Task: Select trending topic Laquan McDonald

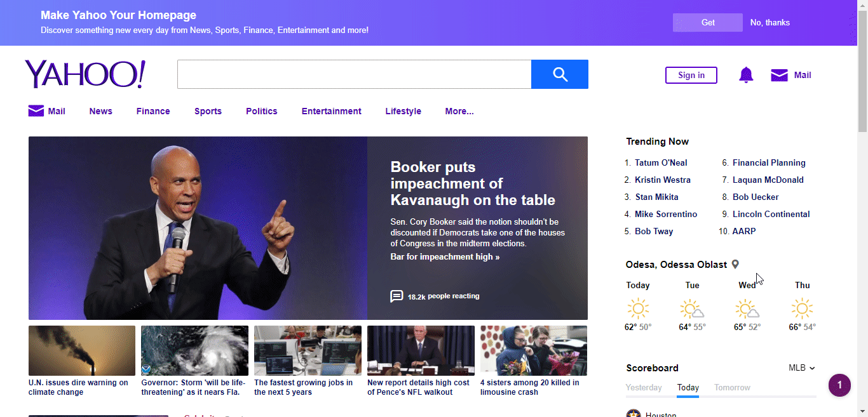Action: click(x=768, y=180)
